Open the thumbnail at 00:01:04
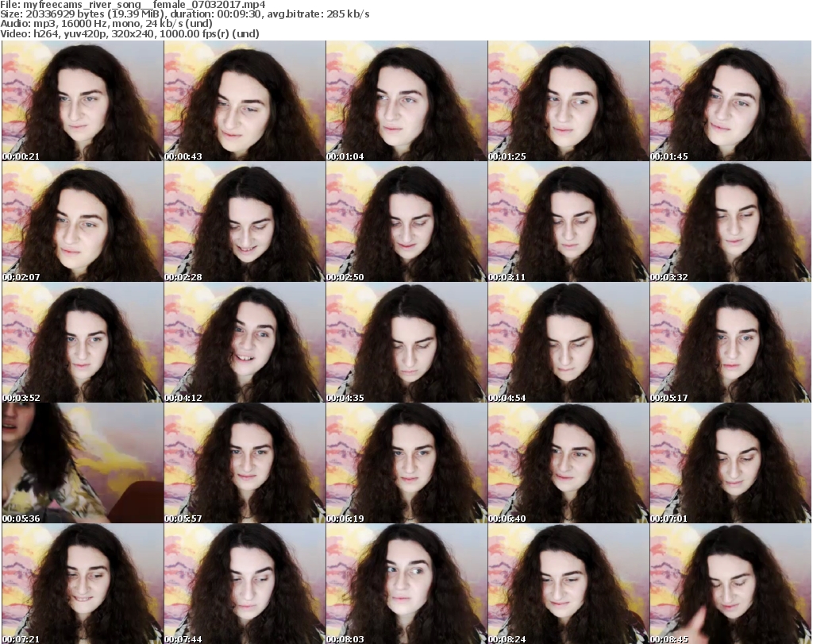813x644 pixels. [406, 101]
